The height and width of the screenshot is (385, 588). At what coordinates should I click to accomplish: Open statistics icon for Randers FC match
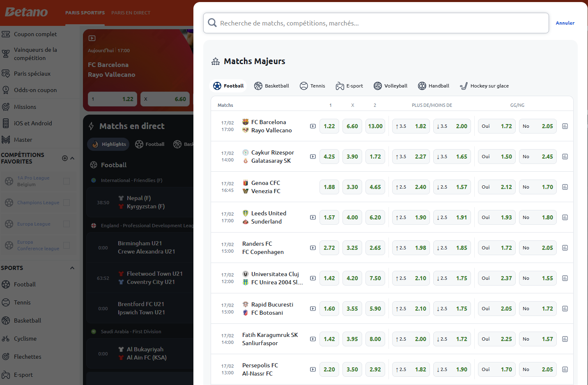pos(565,248)
